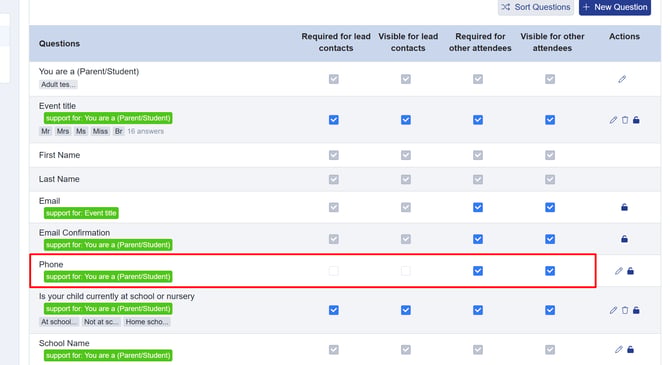
Task: Delete the 'Is your child currently at school' question
Action: 625,310
